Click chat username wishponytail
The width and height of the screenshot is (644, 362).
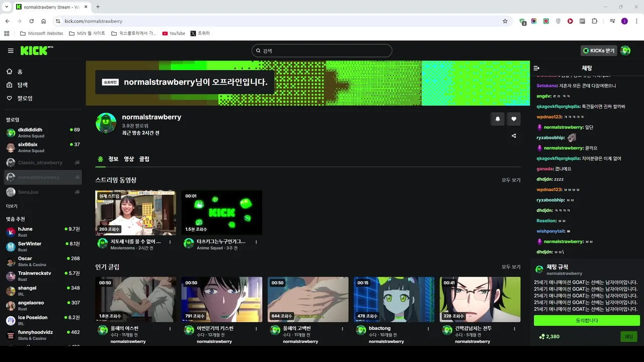coord(550,231)
